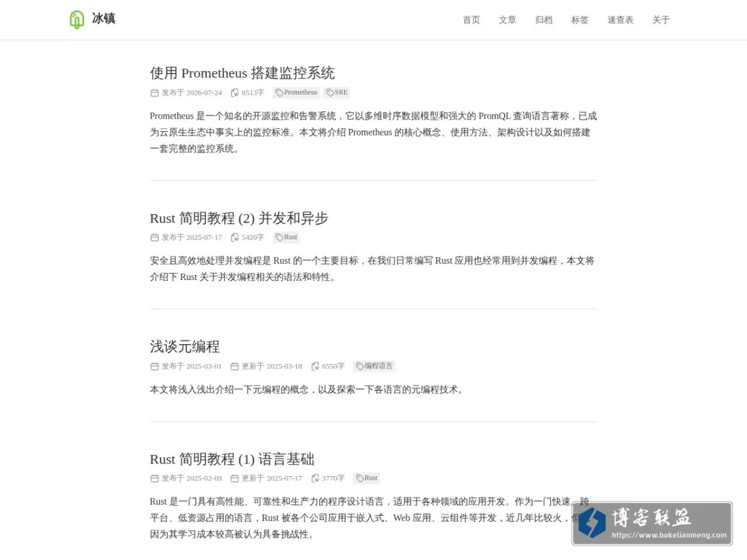
Task: Open article Rust 简明教程 (2) 并发和异步
Action: coord(239,218)
